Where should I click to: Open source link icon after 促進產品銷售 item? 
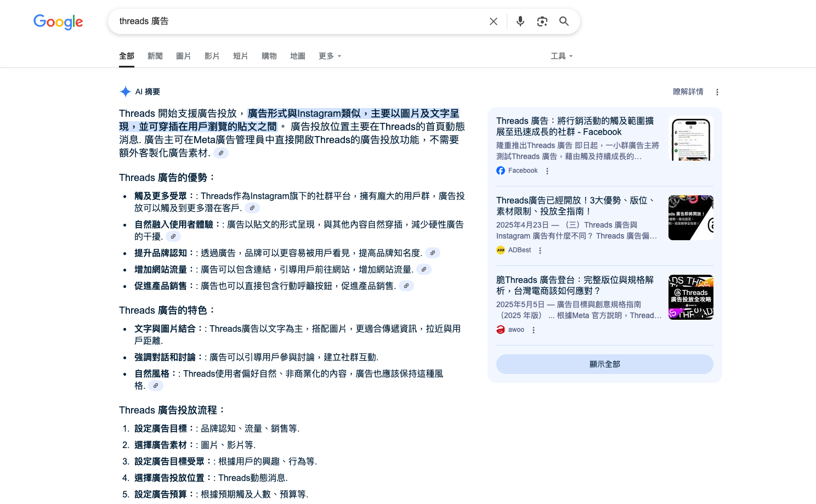(406, 286)
